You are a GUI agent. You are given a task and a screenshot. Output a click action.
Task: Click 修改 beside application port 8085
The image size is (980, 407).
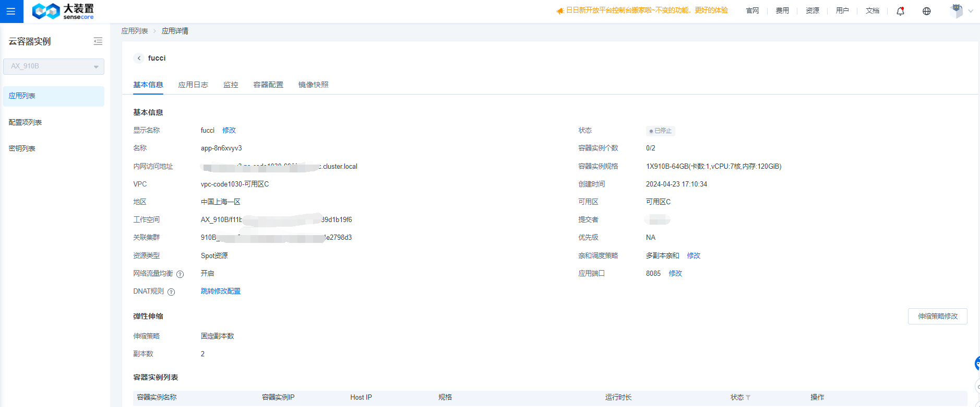click(x=675, y=273)
